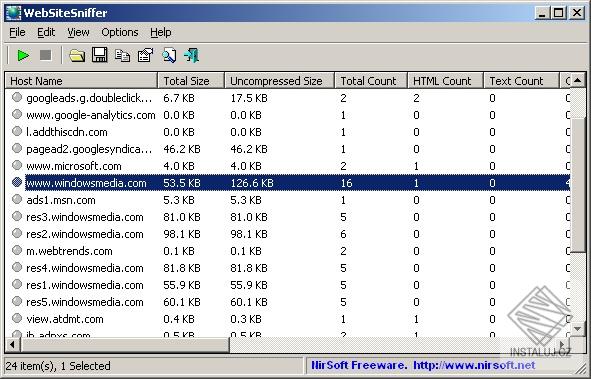The height and width of the screenshot is (379, 591).
Task: Click the circle icon beside m.webtrends.com
Action: [17, 250]
